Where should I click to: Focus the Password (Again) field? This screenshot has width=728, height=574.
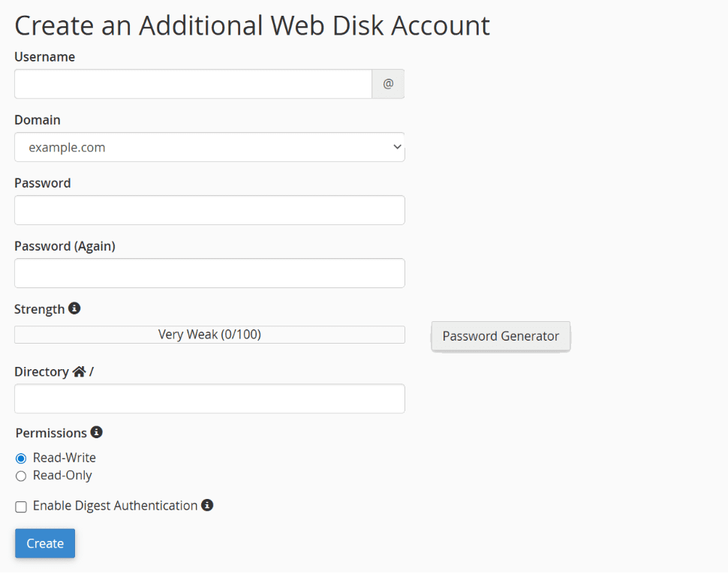pyautogui.click(x=209, y=273)
